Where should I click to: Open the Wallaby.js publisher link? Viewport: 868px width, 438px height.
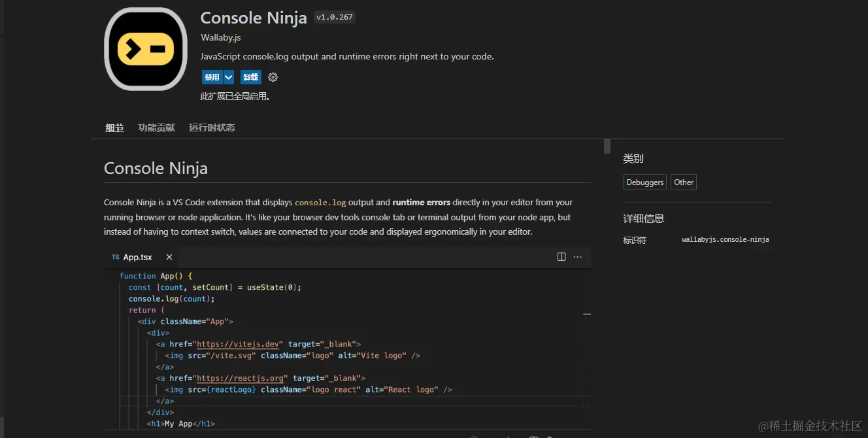(220, 38)
